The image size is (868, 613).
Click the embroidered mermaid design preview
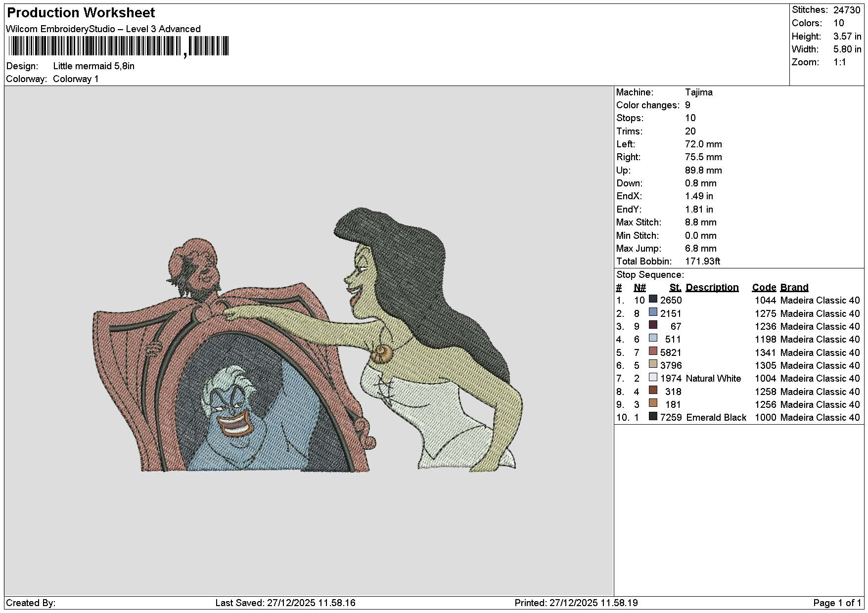tap(309, 340)
